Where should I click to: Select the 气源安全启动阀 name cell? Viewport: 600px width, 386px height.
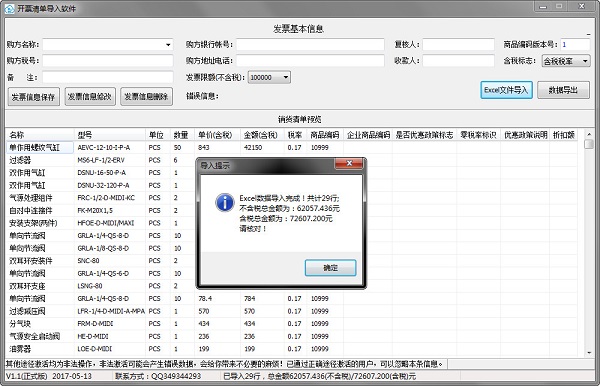[40, 336]
